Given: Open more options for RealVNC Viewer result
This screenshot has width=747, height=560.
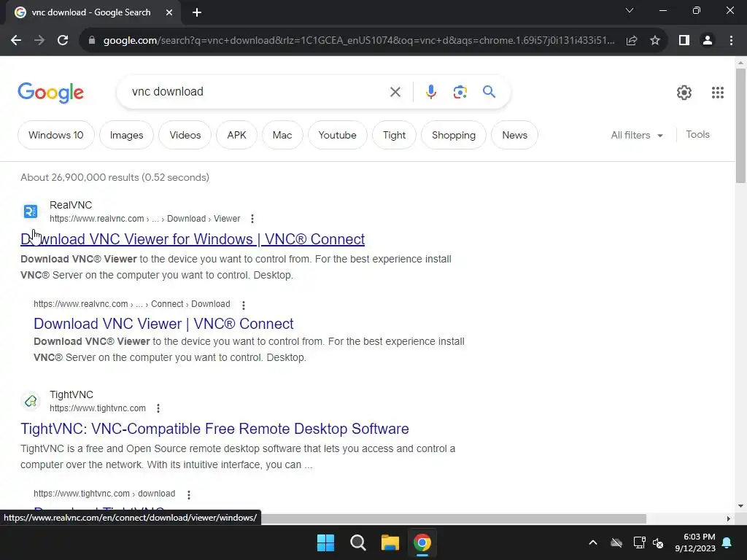Looking at the screenshot, I should coord(252,219).
